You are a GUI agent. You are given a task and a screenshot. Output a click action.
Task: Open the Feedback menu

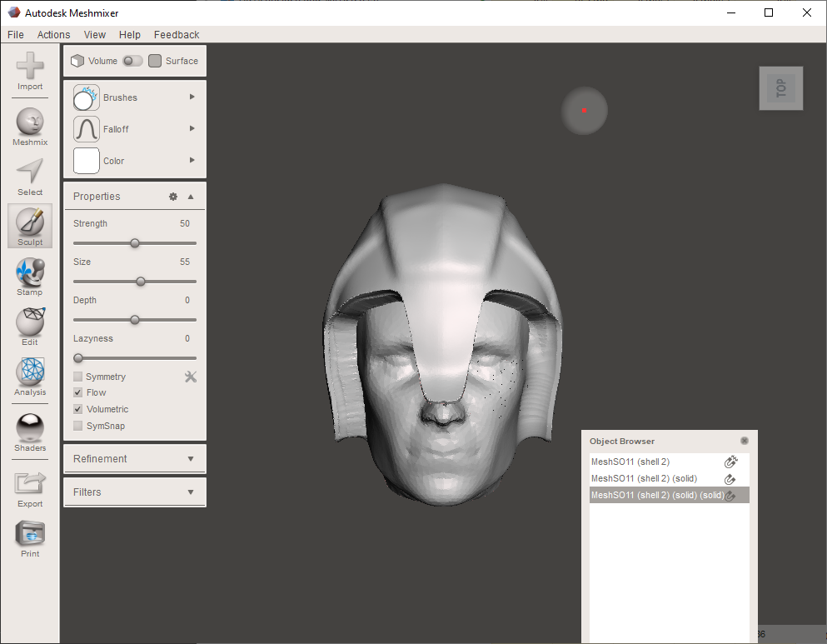tap(176, 34)
